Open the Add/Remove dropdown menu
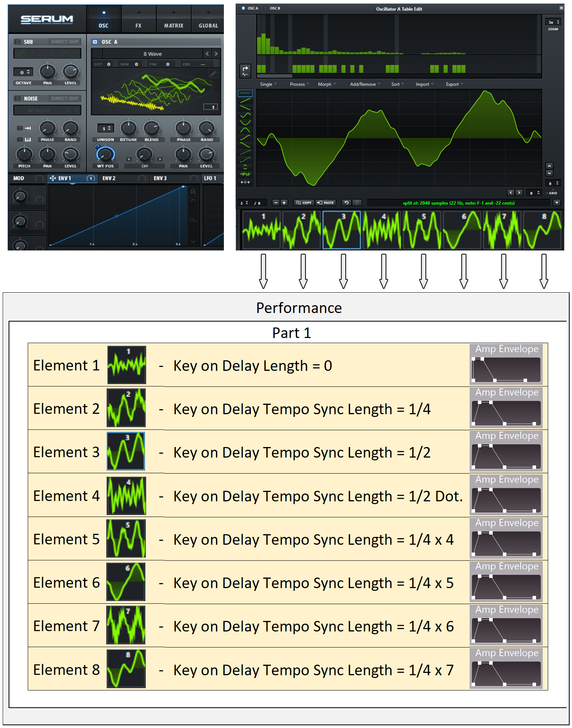This screenshot has height=728, width=572. (x=365, y=84)
